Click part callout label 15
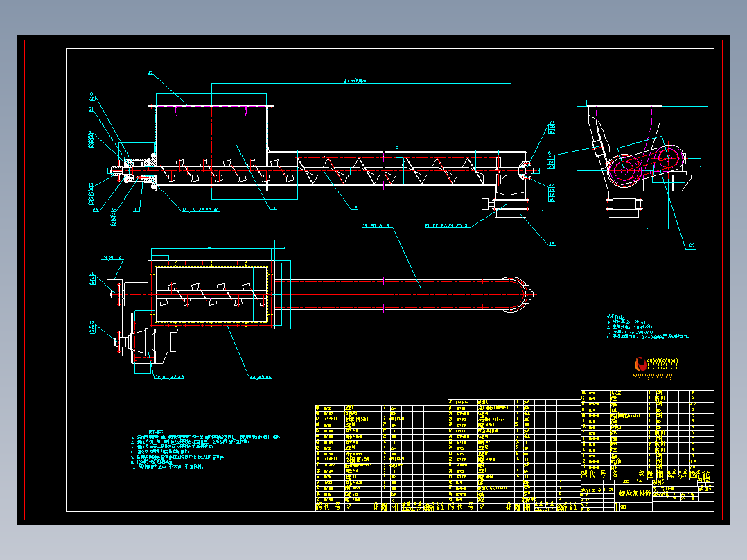 click(x=150, y=73)
